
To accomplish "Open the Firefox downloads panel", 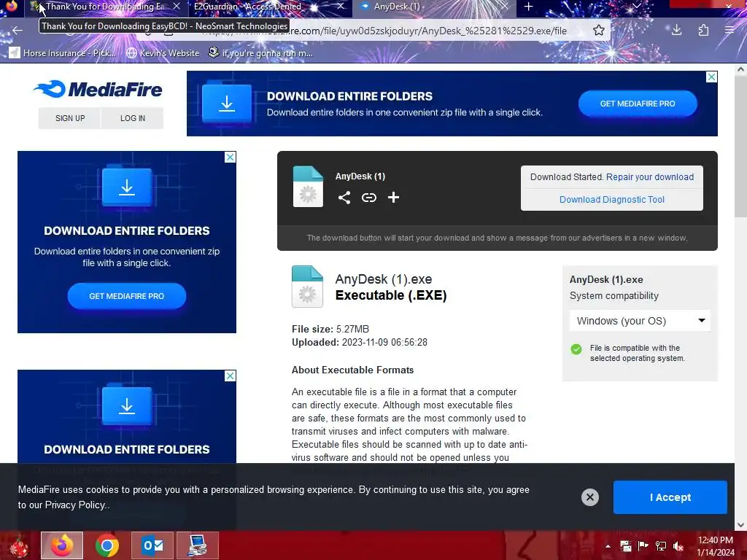I will coord(676,31).
